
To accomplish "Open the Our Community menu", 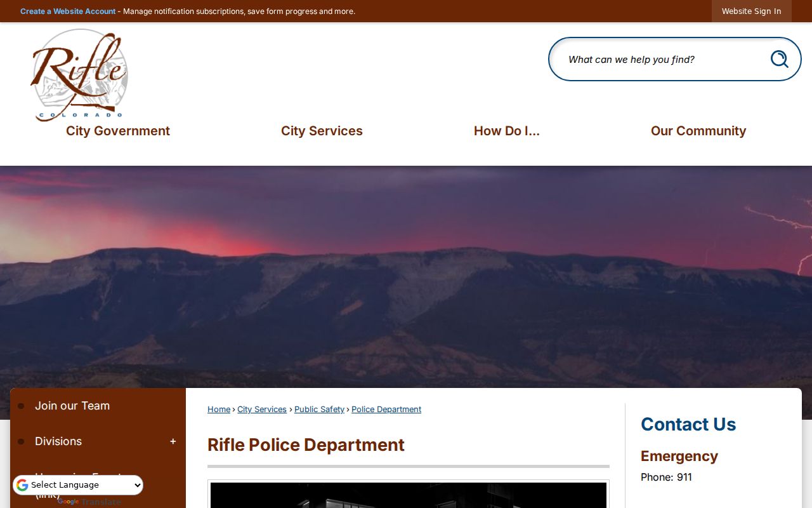I will tap(698, 131).
